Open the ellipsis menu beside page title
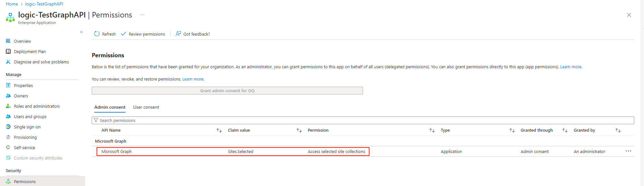The height and width of the screenshot is (186, 644). coord(142,15)
